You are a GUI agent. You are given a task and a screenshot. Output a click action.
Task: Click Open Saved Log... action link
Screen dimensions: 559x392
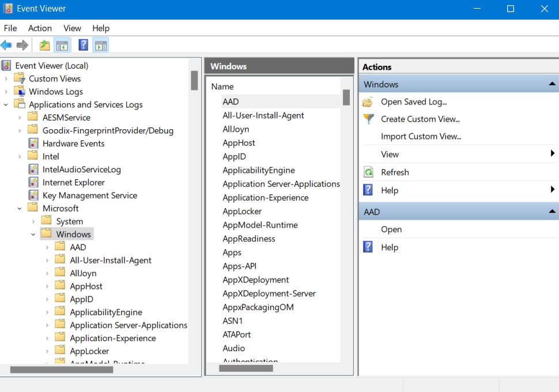pos(414,101)
